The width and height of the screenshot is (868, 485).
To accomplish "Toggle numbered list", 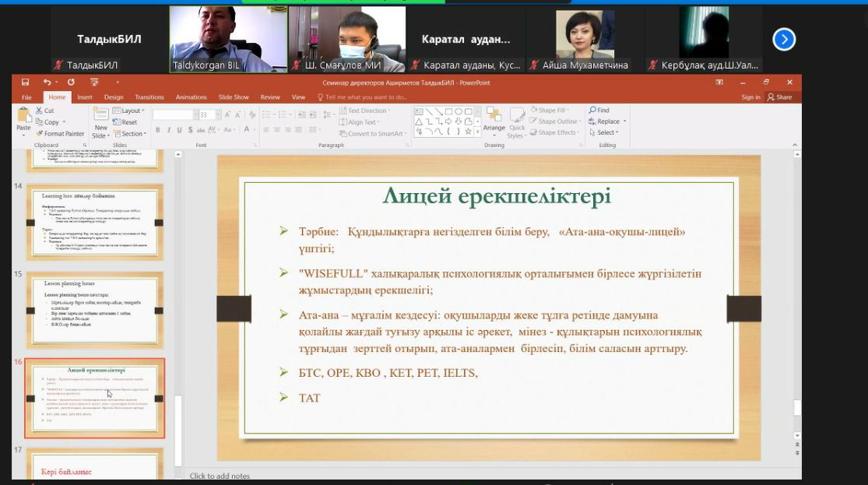I will (x=283, y=114).
